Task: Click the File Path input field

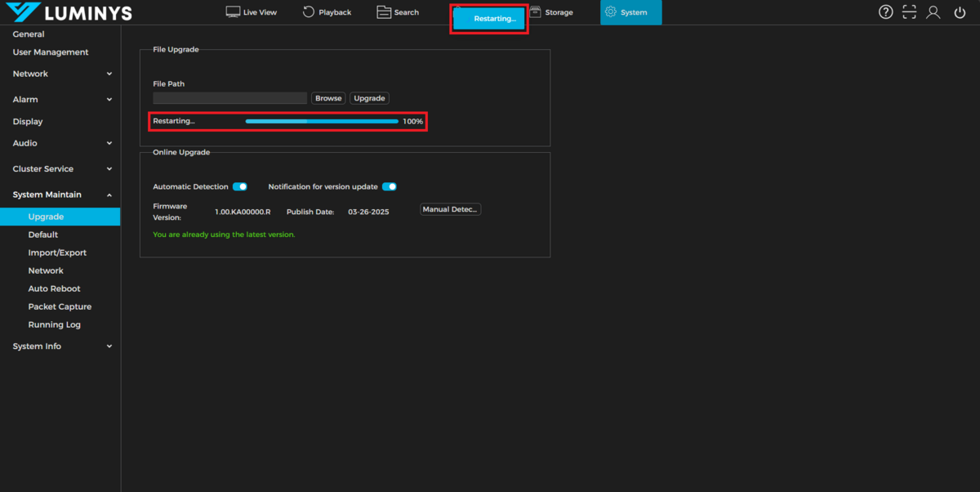Action: pyautogui.click(x=229, y=98)
